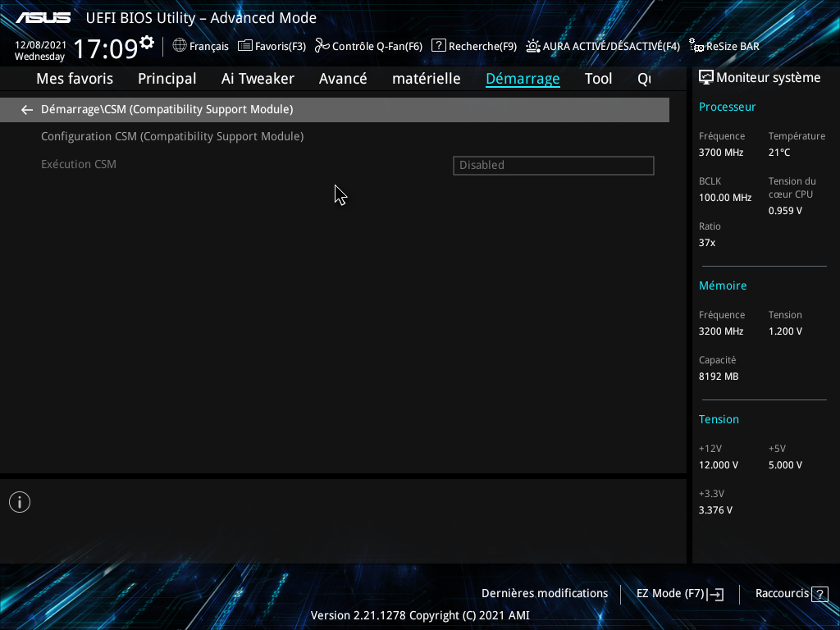The width and height of the screenshot is (840, 630).
Task: Open Recherche(F9) search
Action: click(482, 47)
